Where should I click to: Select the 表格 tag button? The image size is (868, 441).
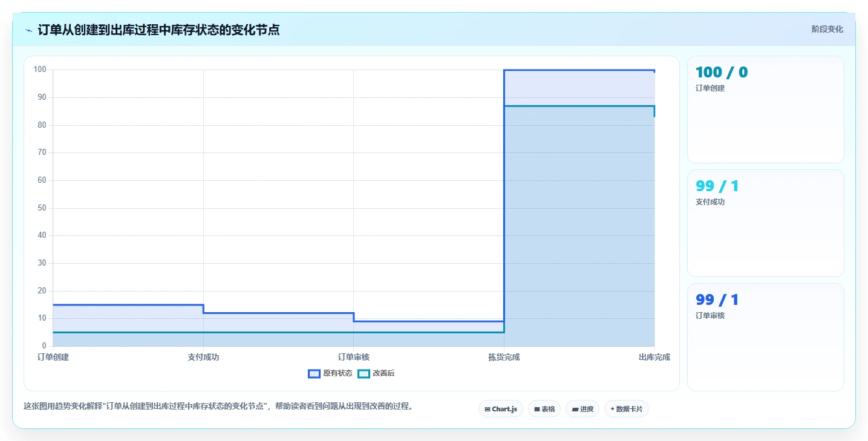[544, 409]
